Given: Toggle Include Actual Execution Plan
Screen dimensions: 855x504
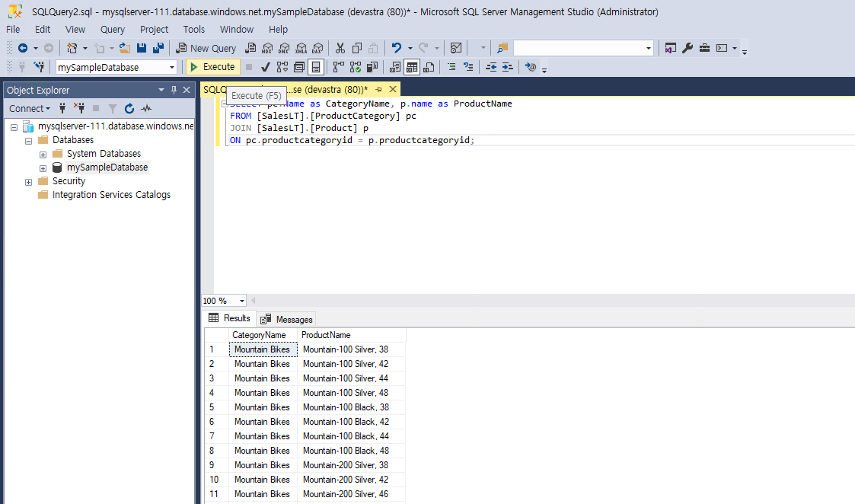Looking at the screenshot, I should point(339,67).
